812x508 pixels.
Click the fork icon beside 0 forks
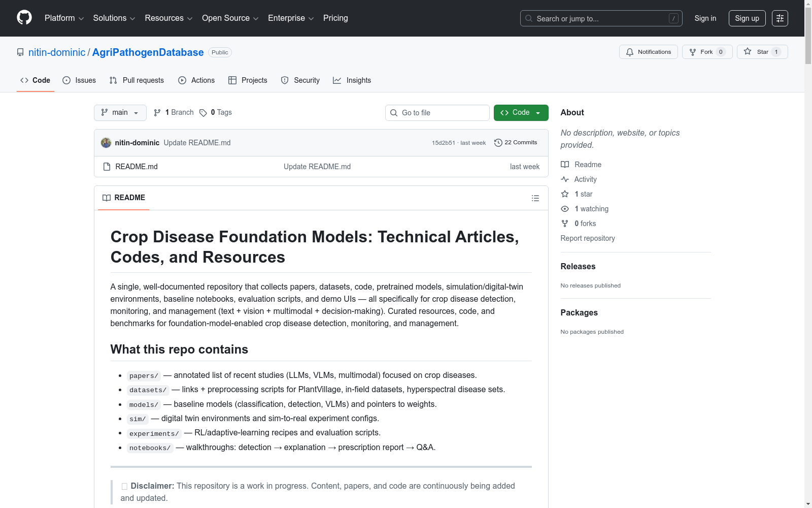[x=565, y=224]
